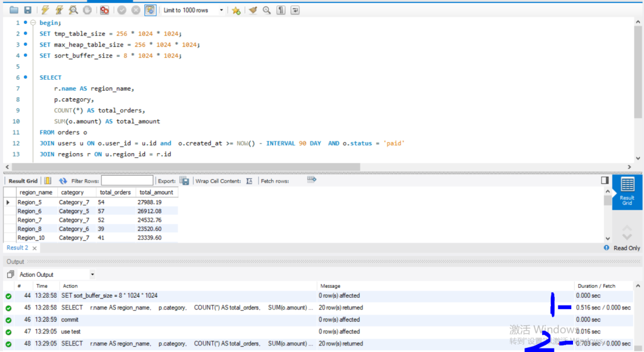This screenshot has width=644, height=352.
Task: Toggle the autocommit mode button
Action: 150,10
